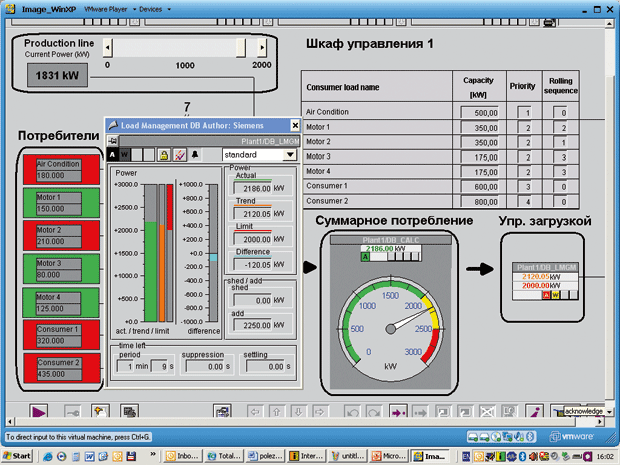620x465 pixels.
Task: Click the settling time field
Action: click(x=265, y=367)
